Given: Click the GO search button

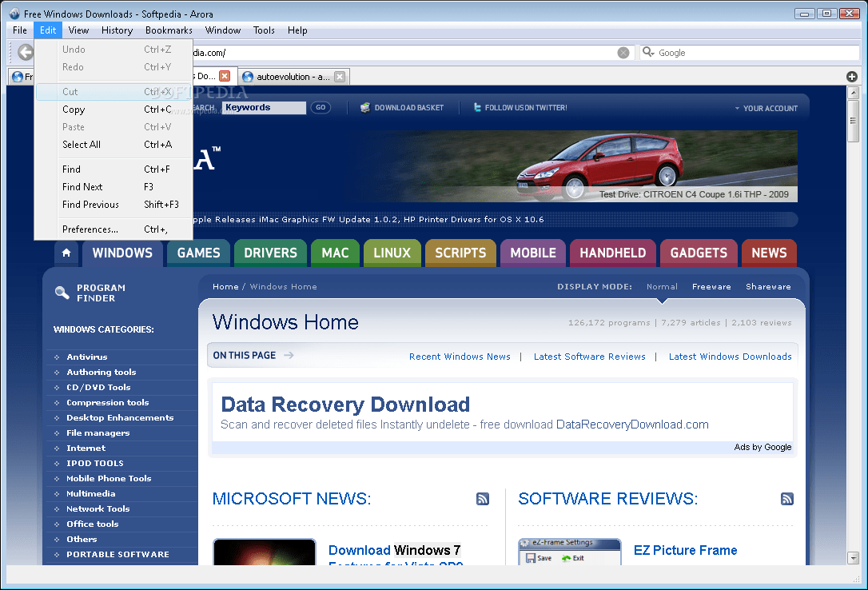Looking at the screenshot, I should pyautogui.click(x=321, y=107).
